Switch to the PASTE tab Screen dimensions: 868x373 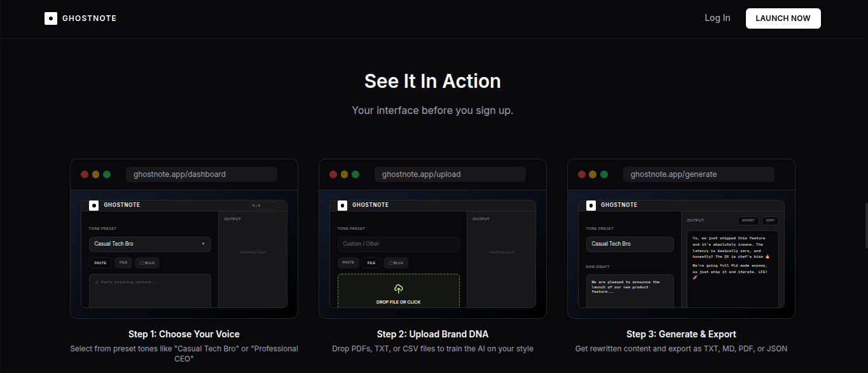(x=100, y=262)
